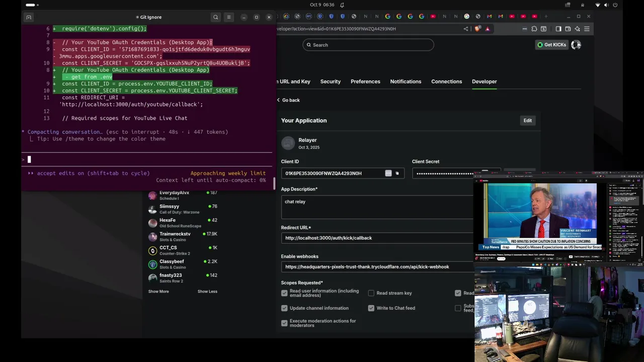Click the Classybeef channel avatar
644x362 pixels.
pyautogui.click(x=152, y=264)
